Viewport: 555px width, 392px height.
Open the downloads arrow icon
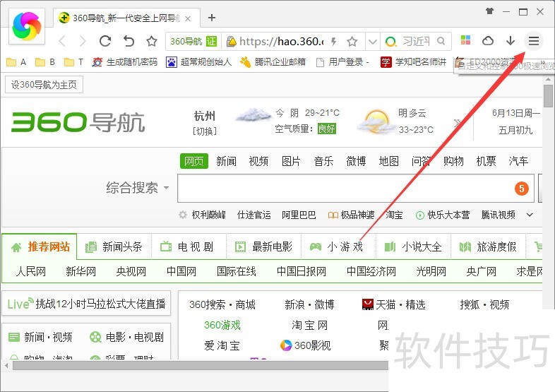(x=511, y=41)
